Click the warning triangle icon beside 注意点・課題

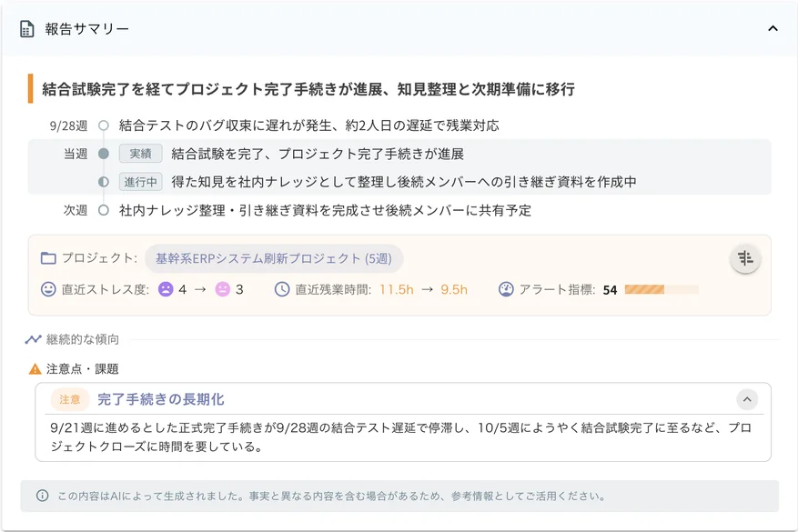[35, 369]
